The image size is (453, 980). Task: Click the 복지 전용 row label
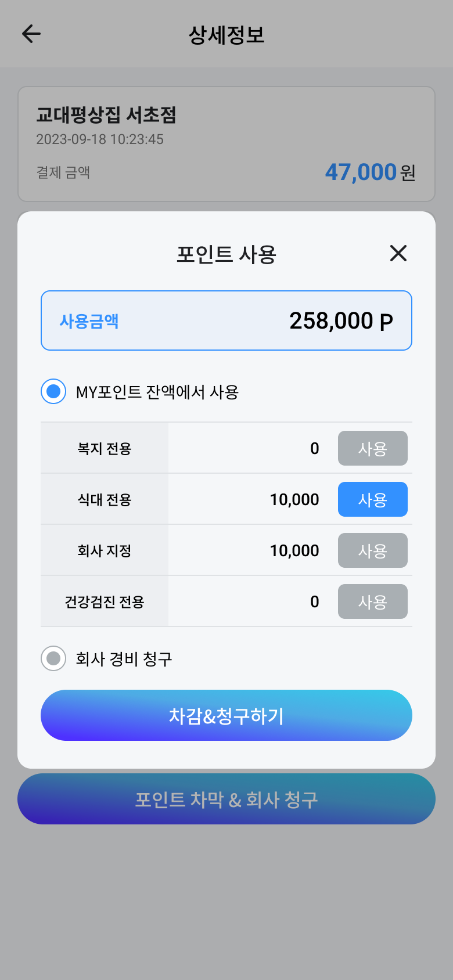(x=105, y=448)
